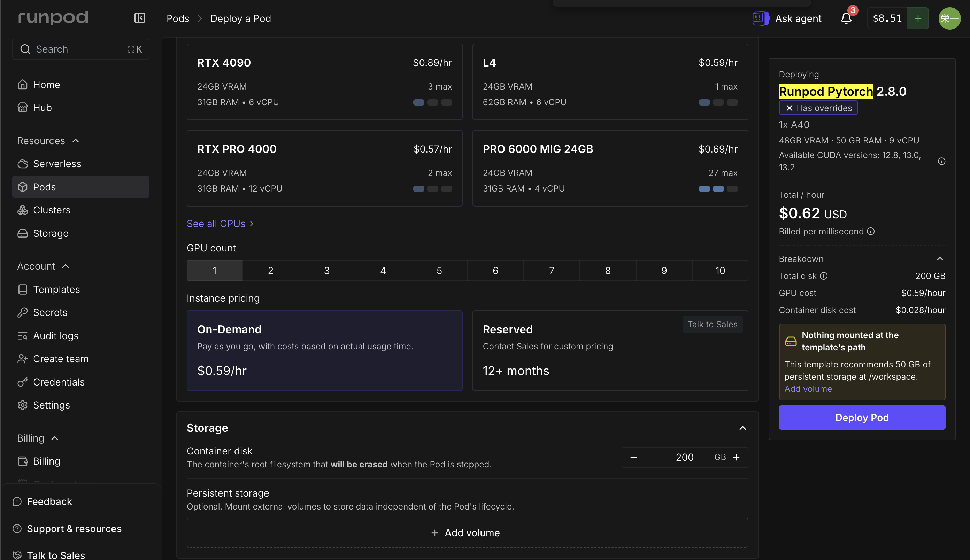Select the L4 GPU card
970x560 pixels.
[610, 82]
